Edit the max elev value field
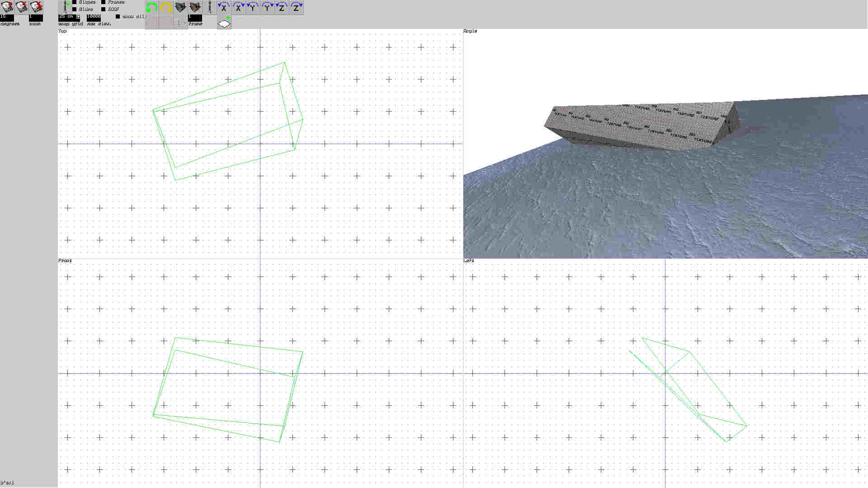Viewport: 868px width, 488px height. [x=93, y=16]
